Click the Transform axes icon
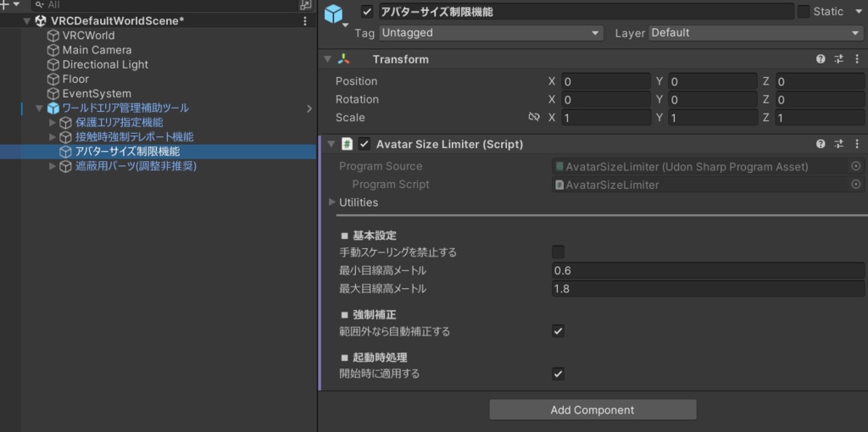 [344, 59]
